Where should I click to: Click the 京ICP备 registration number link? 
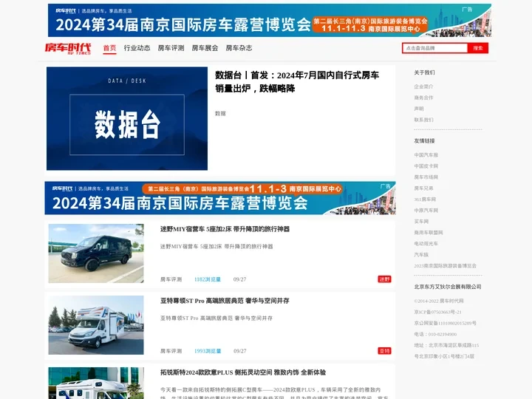437,312
